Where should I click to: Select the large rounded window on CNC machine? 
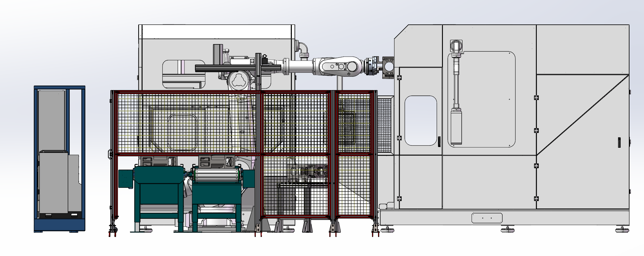[482, 99]
